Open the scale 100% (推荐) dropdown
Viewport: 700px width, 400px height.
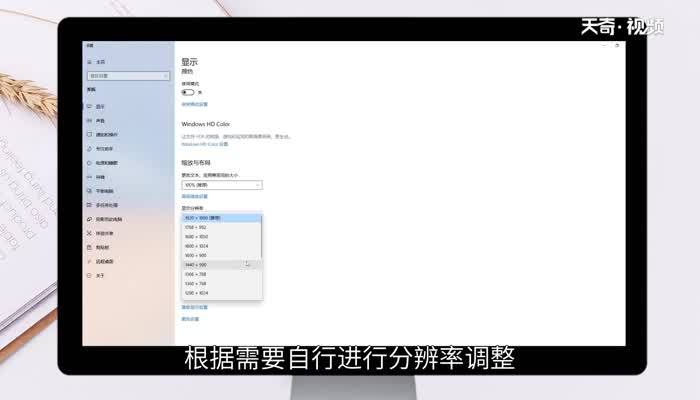222,185
